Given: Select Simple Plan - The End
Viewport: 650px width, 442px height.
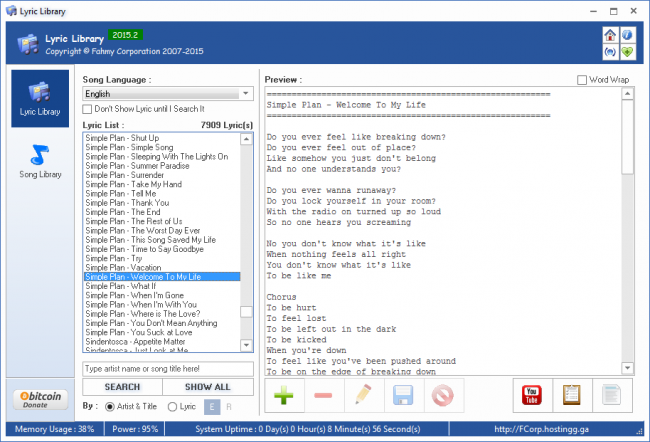Looking at the screenshot, I should [x=162, y=212].
